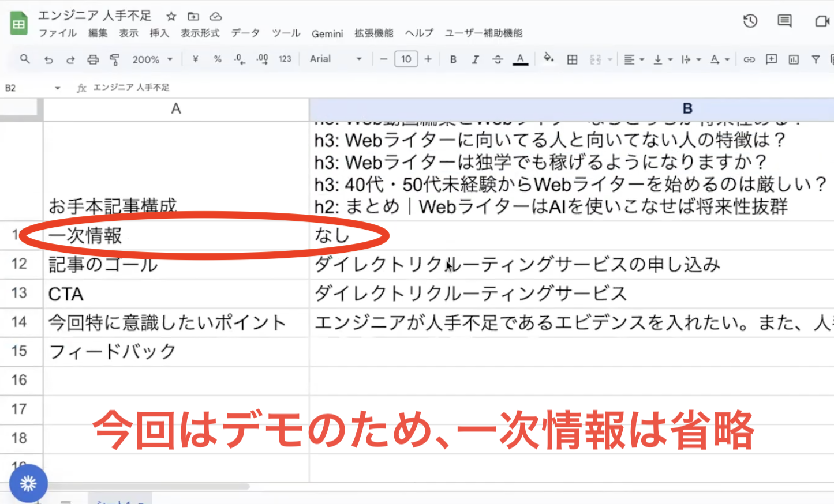Toggle strikethrough formatting
This screenshot has width=834, height=504.
pyautogui.click(x=498, y=59)
